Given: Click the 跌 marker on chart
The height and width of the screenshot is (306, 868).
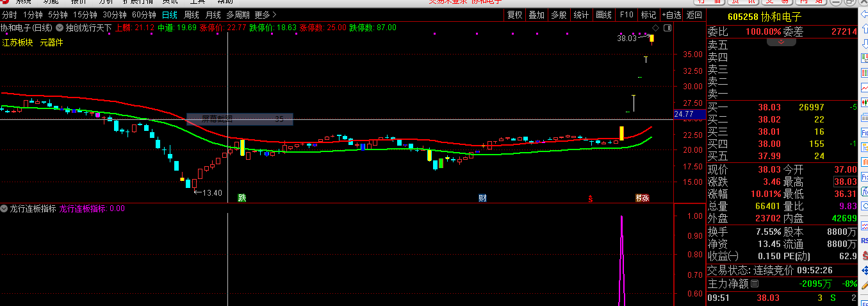Looking at the screenshot, I should point(242,198).
